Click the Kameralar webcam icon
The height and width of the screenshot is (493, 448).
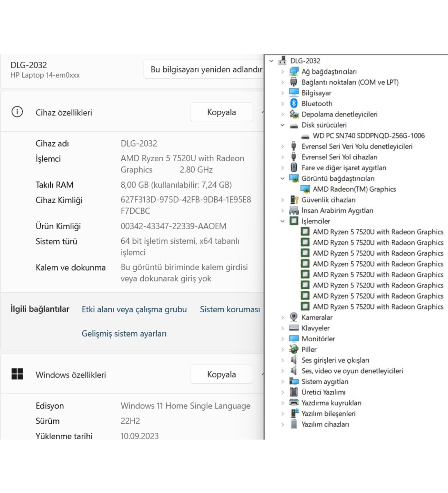tap(294, 317)
